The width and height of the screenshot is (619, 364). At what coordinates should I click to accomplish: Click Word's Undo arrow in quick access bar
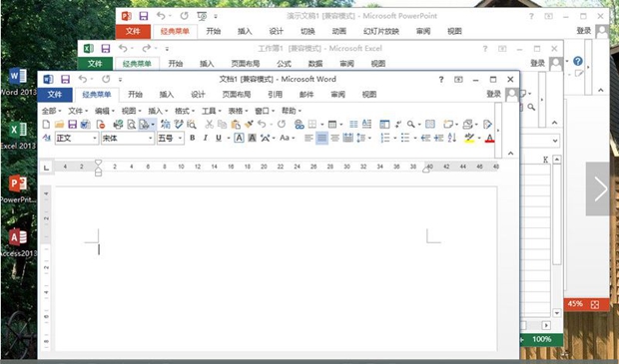(x=83, y=79)
